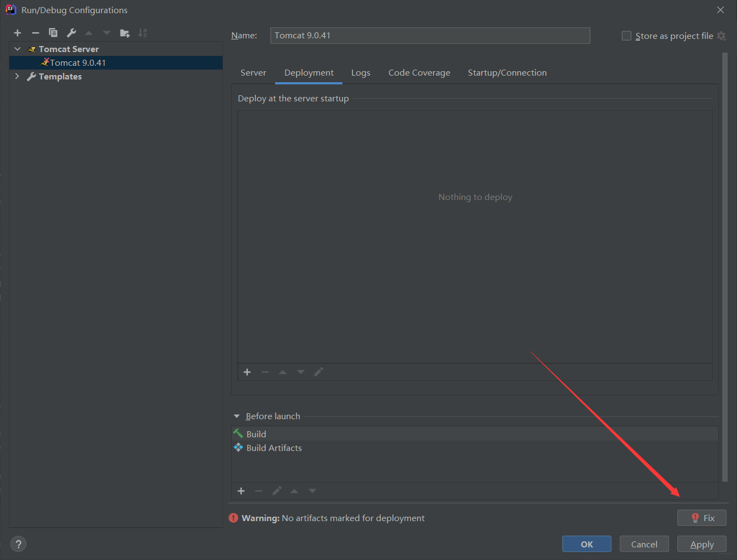
Task: Click the Cancel button
Action: [644, 544]
